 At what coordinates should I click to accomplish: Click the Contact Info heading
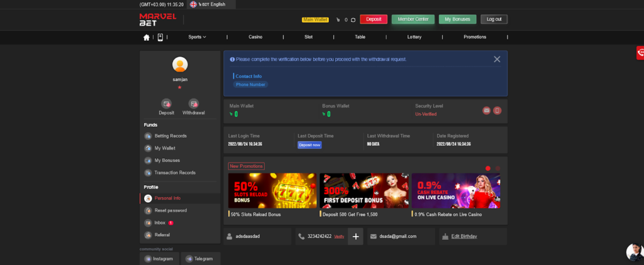click(x=248, y=77)
